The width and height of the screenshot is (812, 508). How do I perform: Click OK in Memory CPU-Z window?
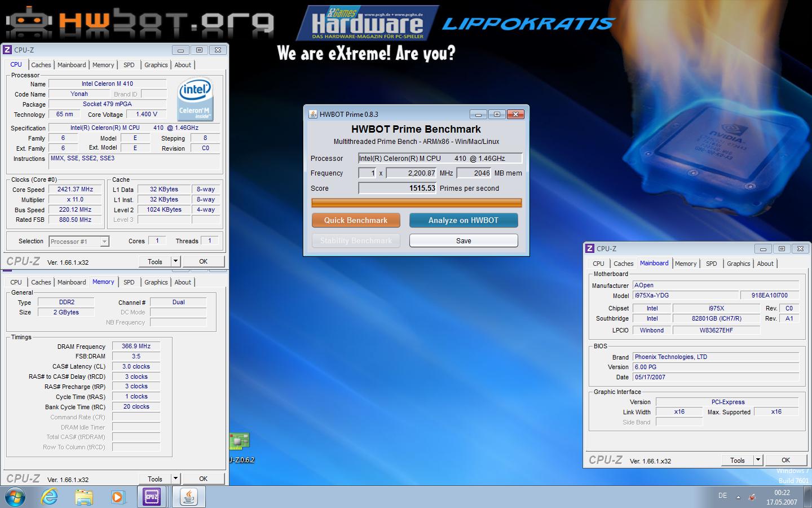(204, 479)
